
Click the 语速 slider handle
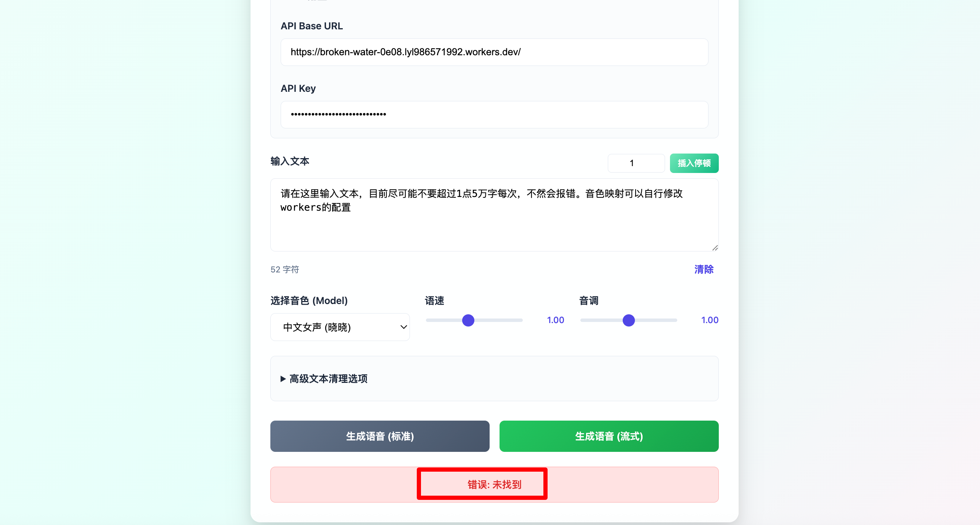pos(468,320)
